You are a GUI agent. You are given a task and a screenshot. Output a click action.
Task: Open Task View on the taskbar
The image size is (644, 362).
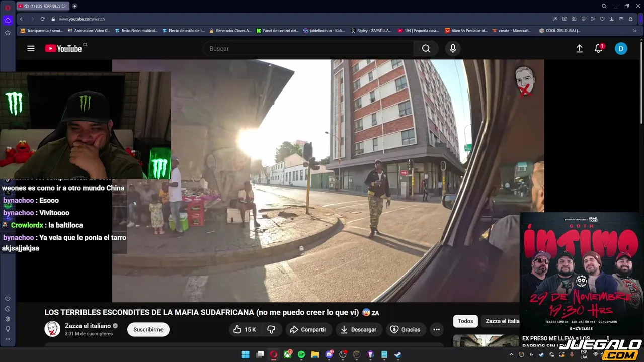[x=260, y=354]
